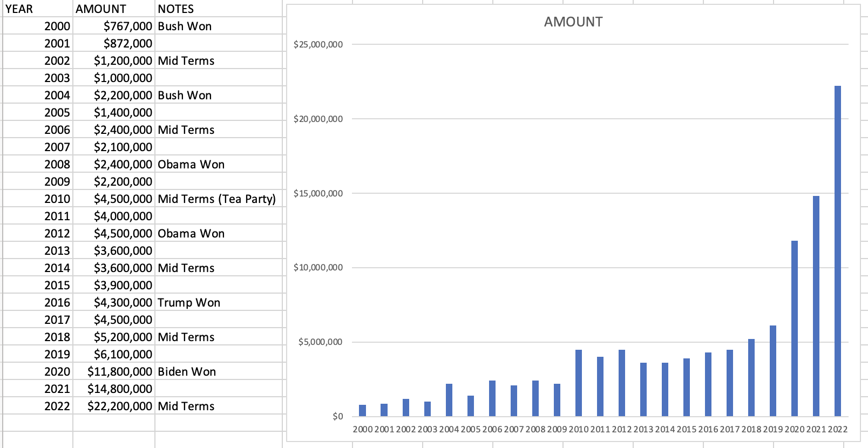Viewport: 868px width, 448px height.
Task: Select the cell containing Mid Terms (Tea Party)
Action: 217,199
